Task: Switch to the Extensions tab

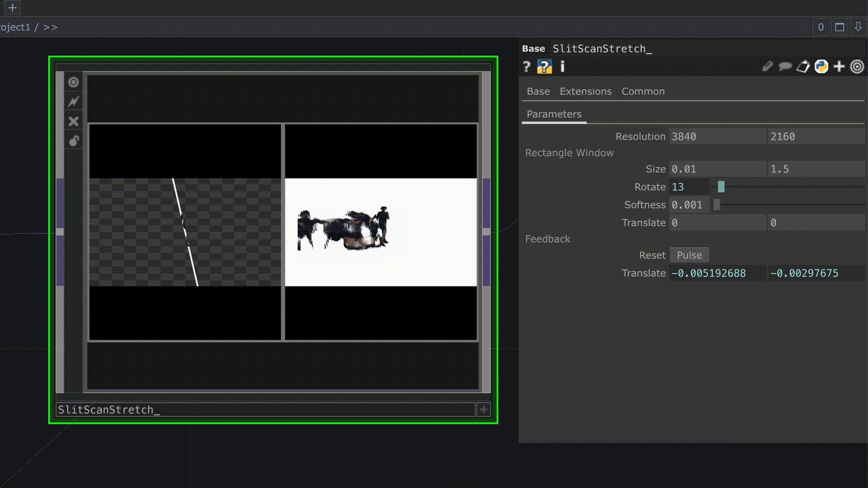Action: pyautogui.click(x=585, y=91)
